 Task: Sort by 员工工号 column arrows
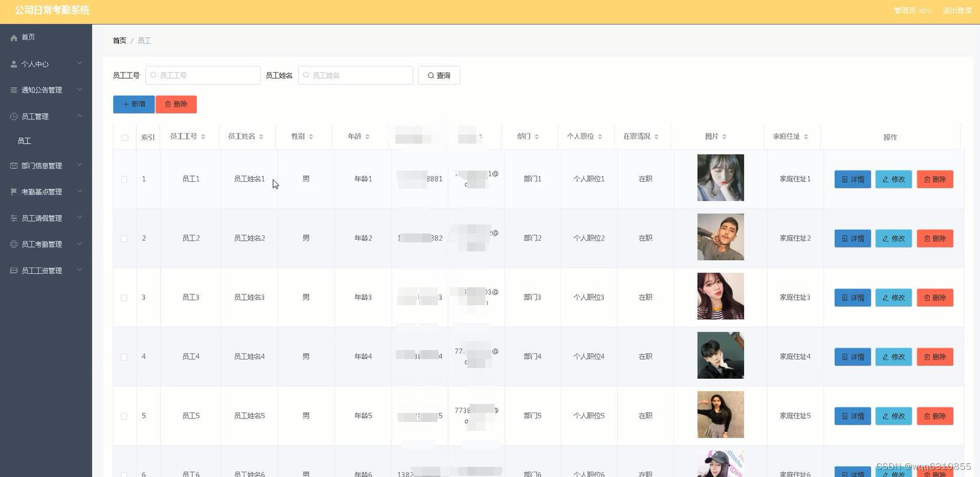203,137
